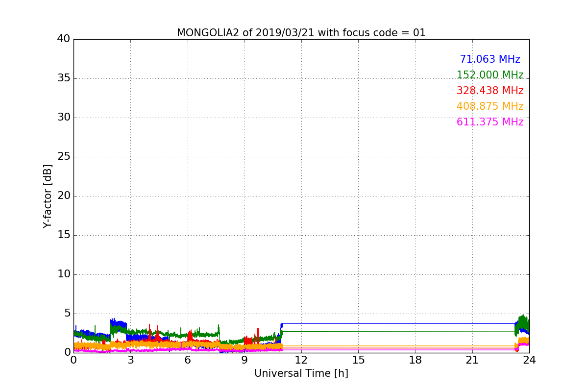Click x-axis tick label 21
Screen dimensions: 588x392
point(472,360)
